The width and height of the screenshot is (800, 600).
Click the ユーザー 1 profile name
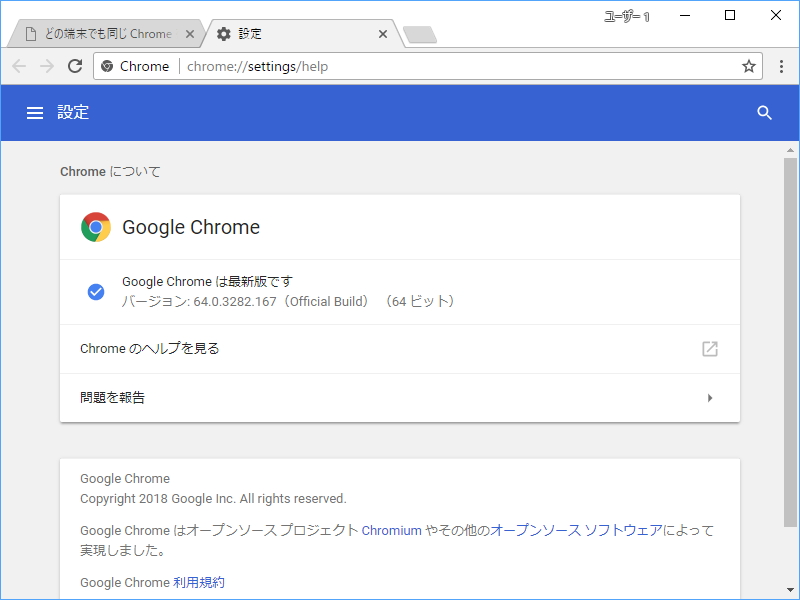coord(625,15)
